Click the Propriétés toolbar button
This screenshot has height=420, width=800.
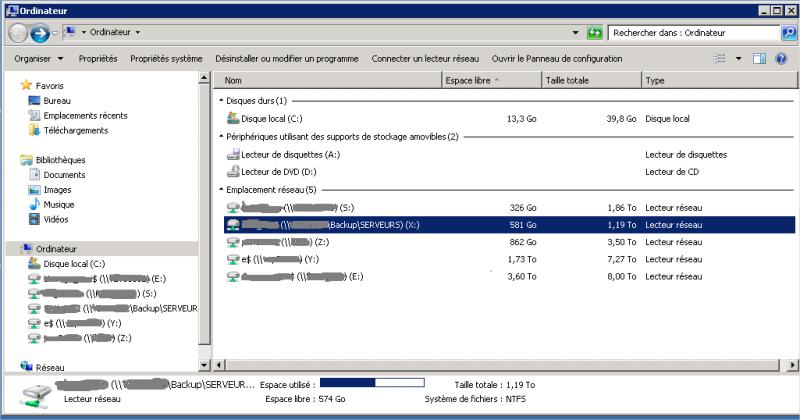(x=97, y=59)
